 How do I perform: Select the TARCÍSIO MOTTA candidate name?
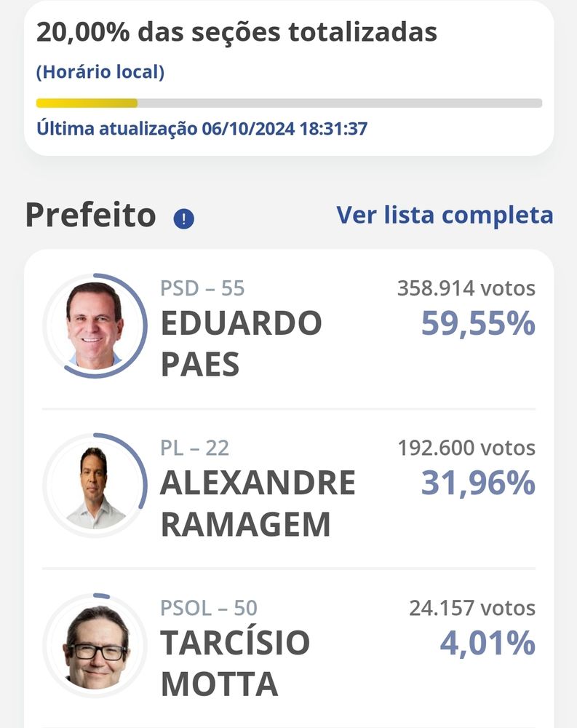click(x=235, y=663)
